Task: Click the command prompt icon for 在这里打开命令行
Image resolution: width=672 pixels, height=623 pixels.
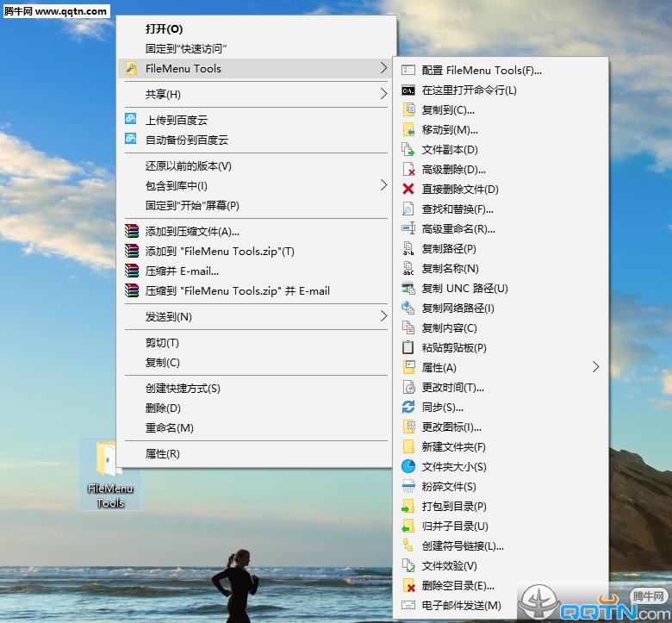Action: (x=408, y=90)
